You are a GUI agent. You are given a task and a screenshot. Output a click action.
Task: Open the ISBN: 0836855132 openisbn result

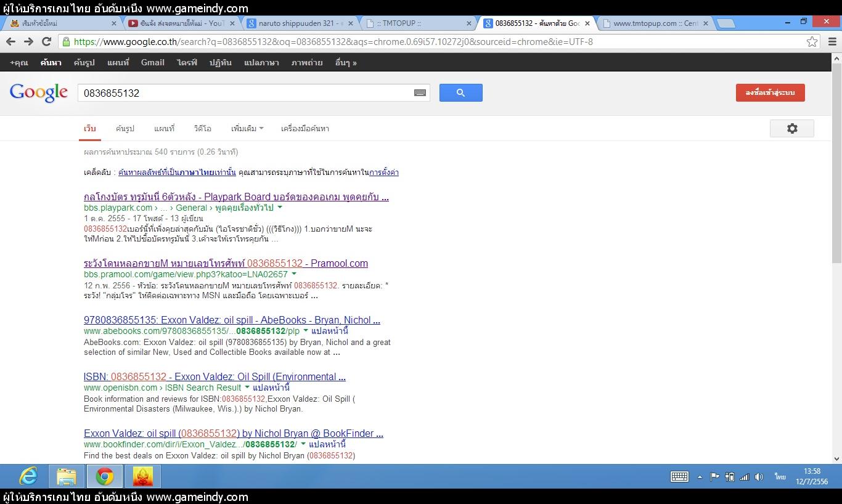click(215, 376)
